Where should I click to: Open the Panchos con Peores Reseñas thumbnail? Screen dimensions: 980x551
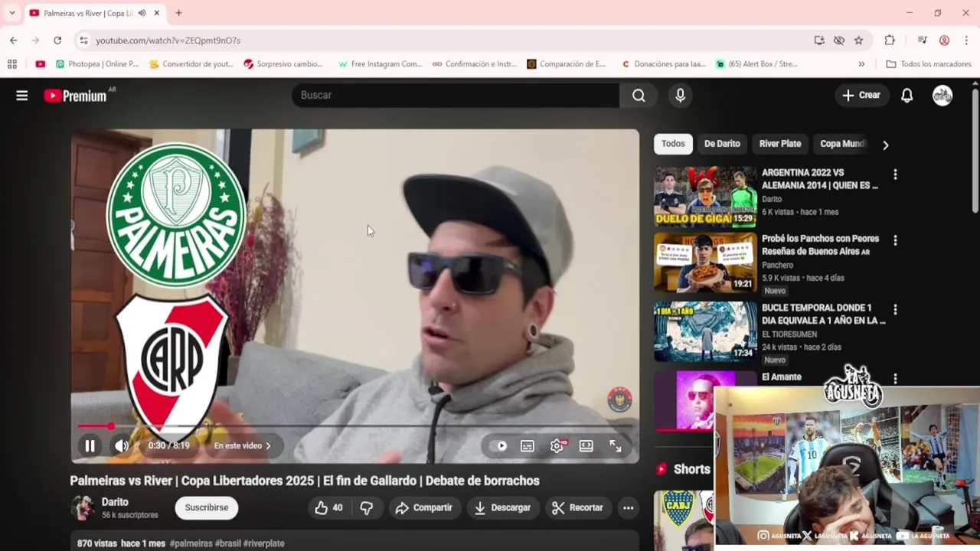point(705,262)
